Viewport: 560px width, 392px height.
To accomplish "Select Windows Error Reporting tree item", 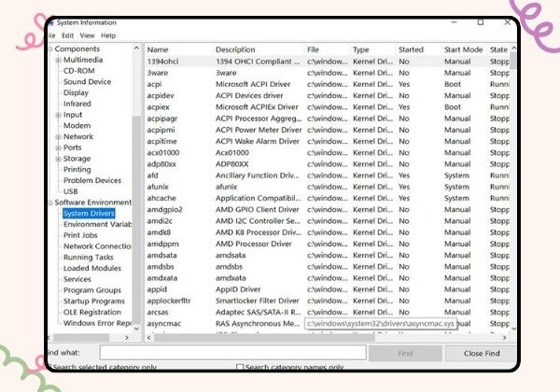I will click(x=97, y=323).
